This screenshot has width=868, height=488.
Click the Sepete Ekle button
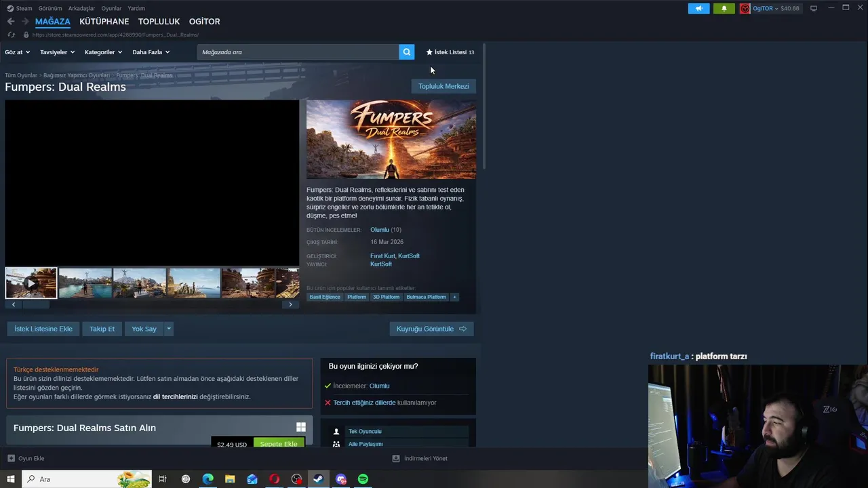(x=279, y=443)
